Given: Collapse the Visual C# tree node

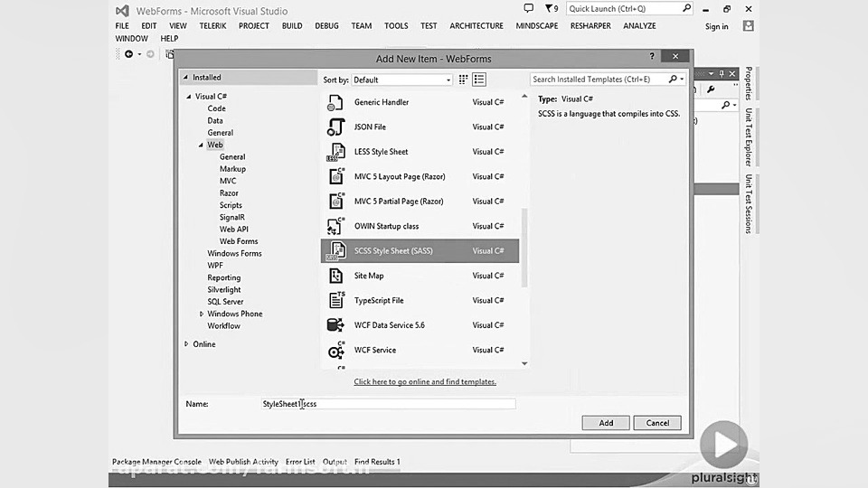Looking at the screenshot, I should point(189,97).
